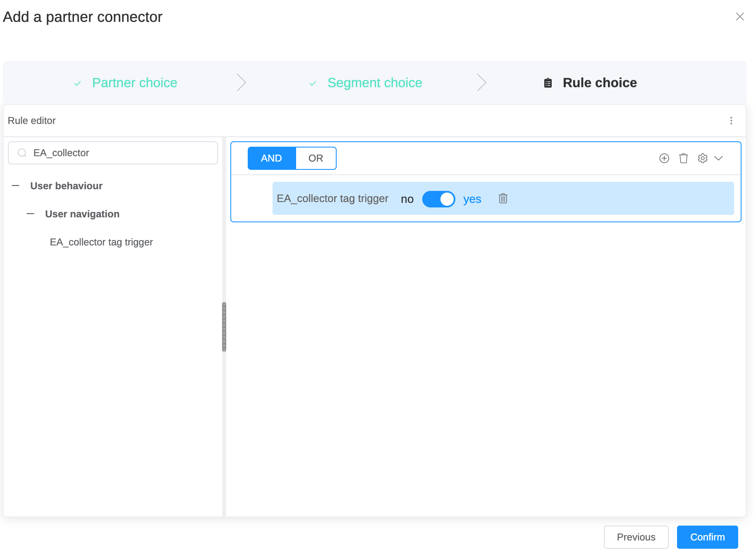
Task: Open the Rule choice step
Action: point(600,83)
